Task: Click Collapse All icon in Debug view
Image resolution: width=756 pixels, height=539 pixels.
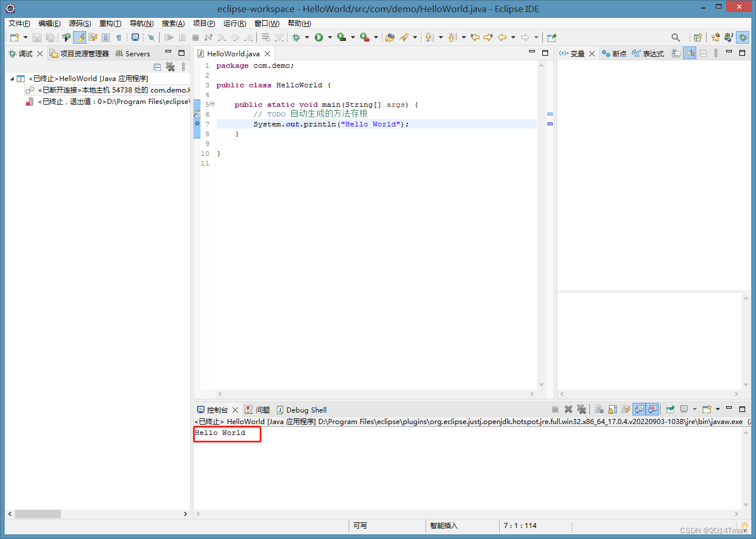Action: click(157, 67)
